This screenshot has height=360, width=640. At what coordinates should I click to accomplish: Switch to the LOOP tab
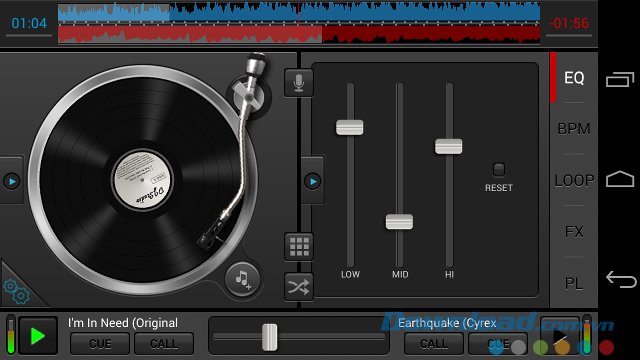[574, 180]
